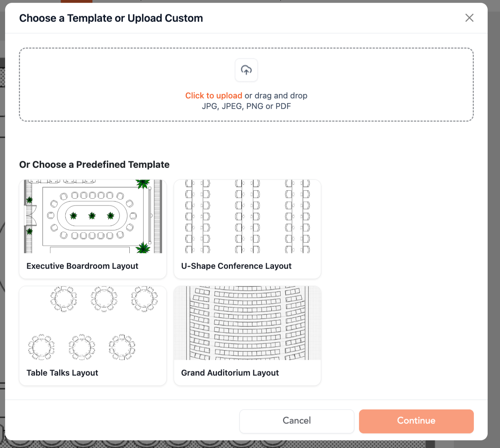Select the Grand Auditorium seating thumbnail
Viewport: 500px width, 448px height.
(247, 323)
